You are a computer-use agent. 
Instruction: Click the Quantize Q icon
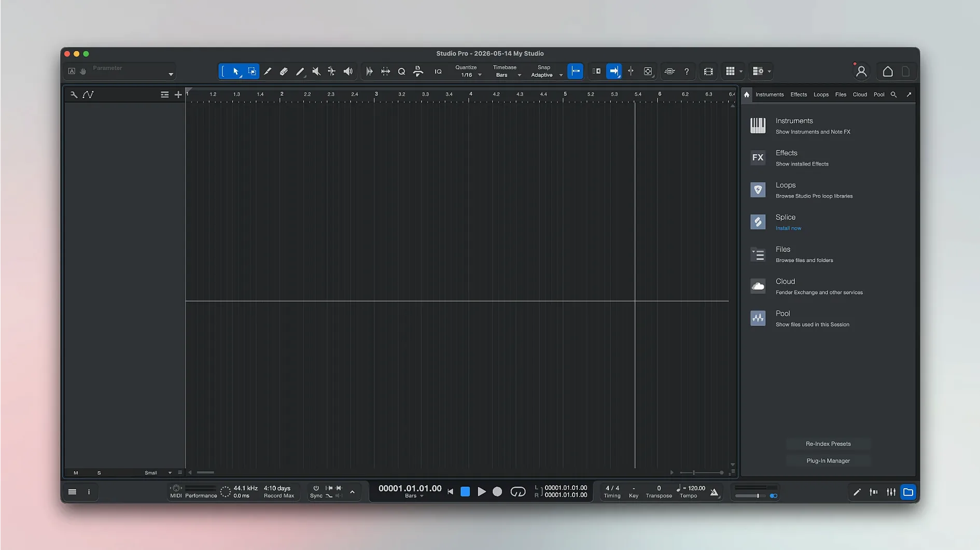[401, 72]
